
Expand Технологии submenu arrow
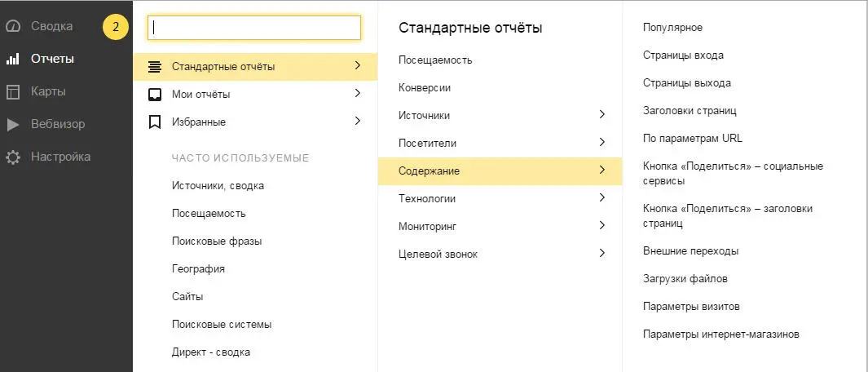[602, 197]
